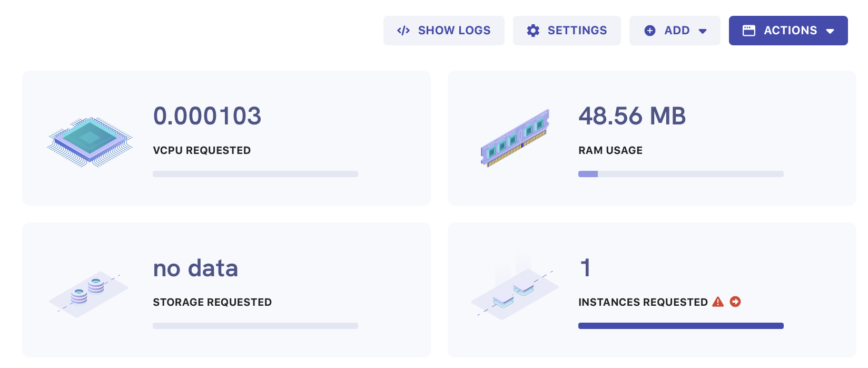
Task: Click the red warning triangle icon
Action: (718, 302)
